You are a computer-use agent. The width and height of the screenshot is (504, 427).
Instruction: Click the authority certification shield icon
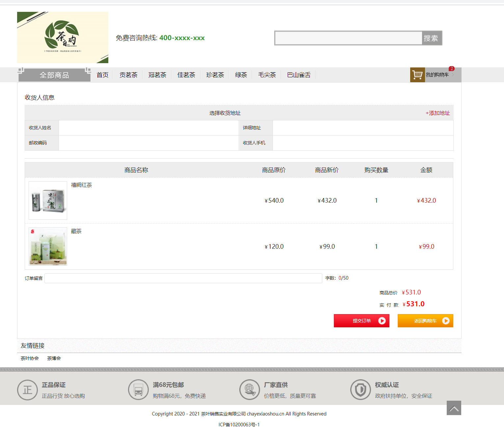(x=360, y=390)
